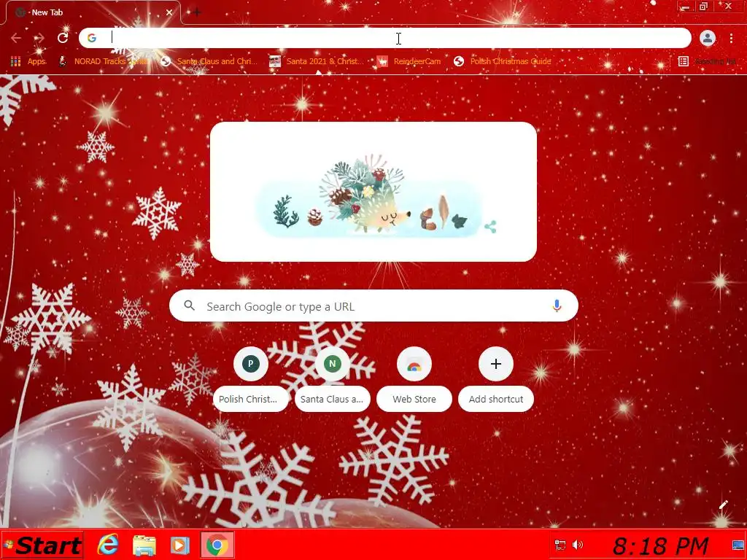Open the ReindeerCam bookmark

coord(409,61)
